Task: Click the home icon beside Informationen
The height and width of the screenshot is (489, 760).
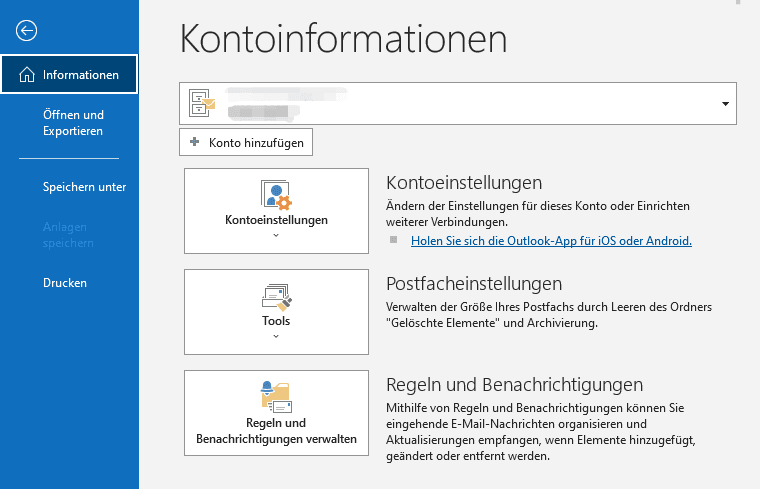Action: [x=25, y=75]
